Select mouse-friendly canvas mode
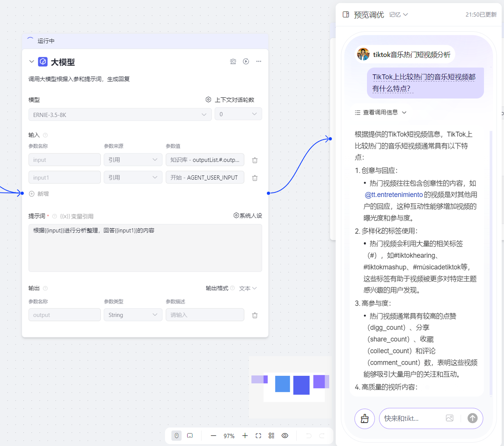504x446 pixels. 176,436
